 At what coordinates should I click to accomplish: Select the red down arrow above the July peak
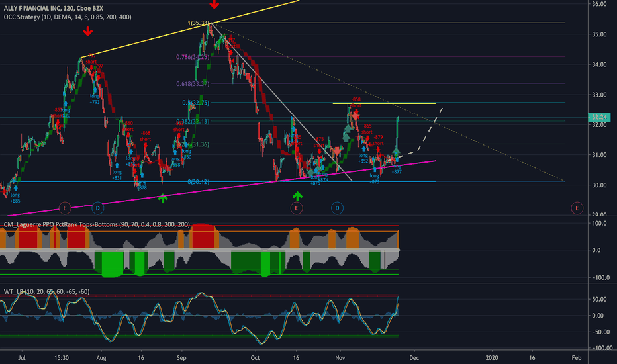(x=88, y=32)
